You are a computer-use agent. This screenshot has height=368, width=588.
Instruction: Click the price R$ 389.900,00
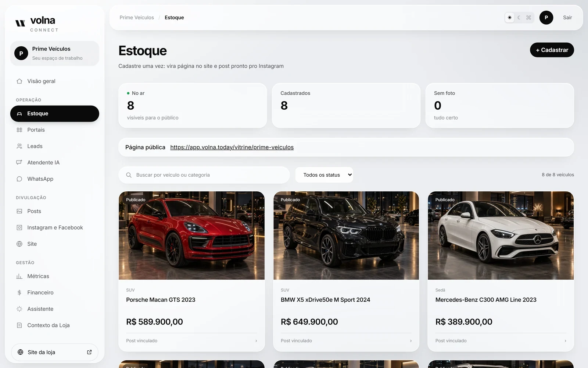(x=464, y=322)
